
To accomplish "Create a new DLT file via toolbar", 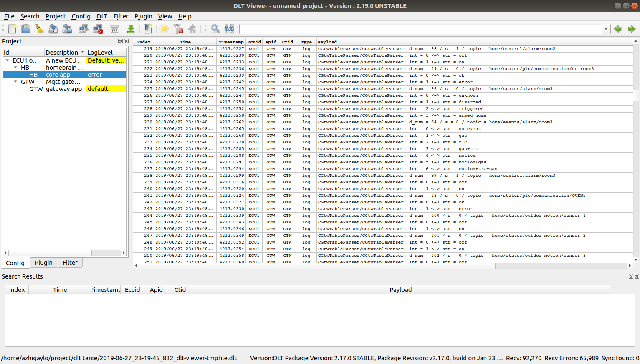I will 12,29.
